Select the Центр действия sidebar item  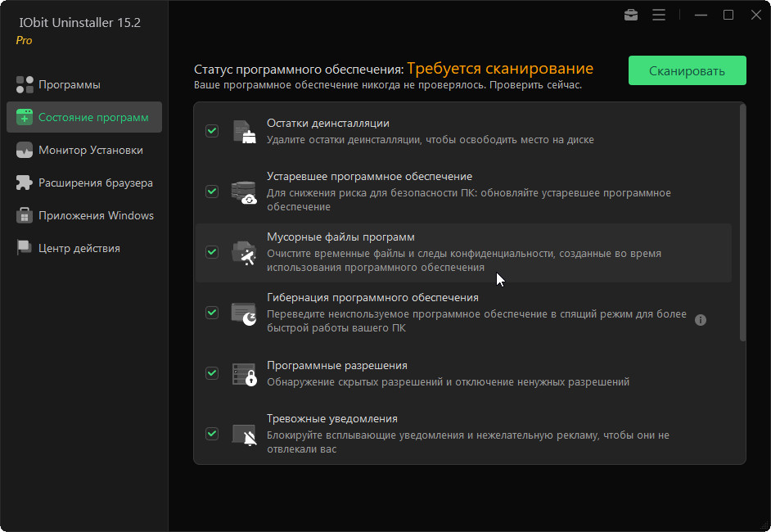coord(79,248)
